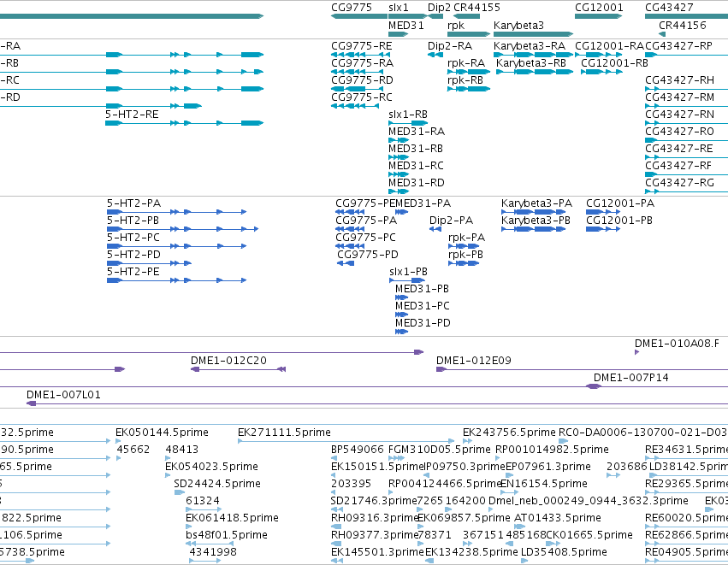Viewport: 728px width, 565px height.
Task: Select protein Karybeta3-PA
Action: (x=534, y=212)
